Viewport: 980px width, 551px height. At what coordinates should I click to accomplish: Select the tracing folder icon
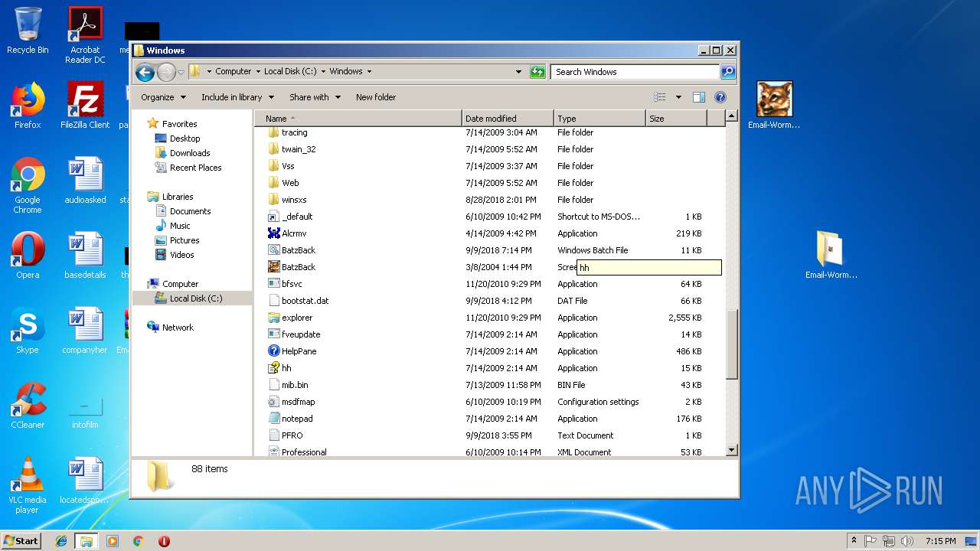click(274, 132)
